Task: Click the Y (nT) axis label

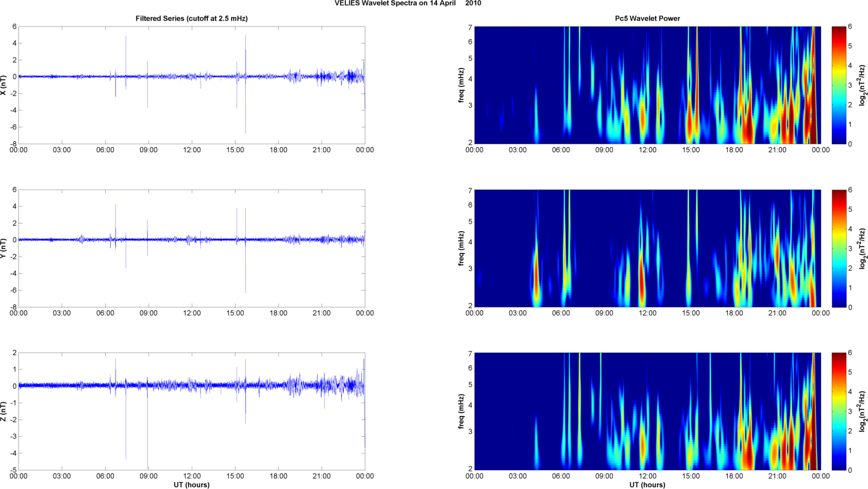Action: coord(4,248)
